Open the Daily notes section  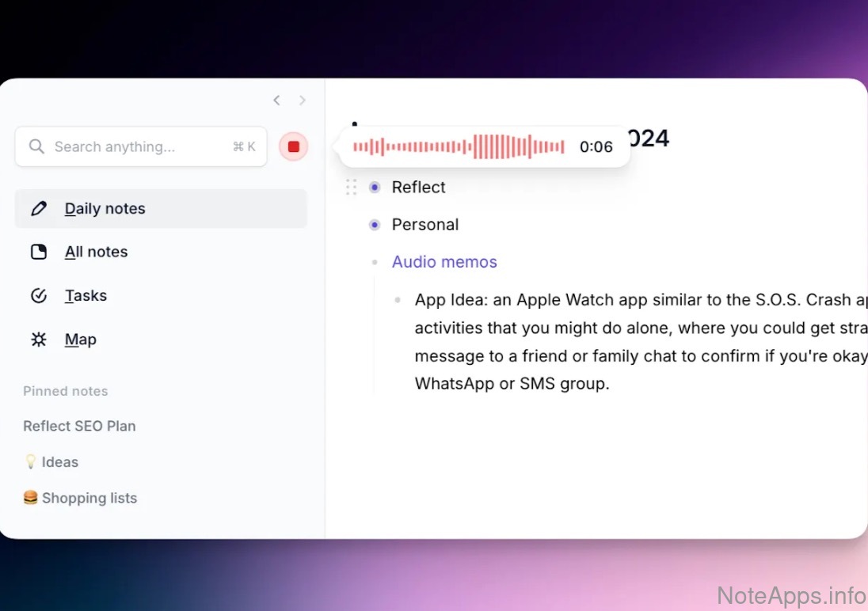(105, 209)
